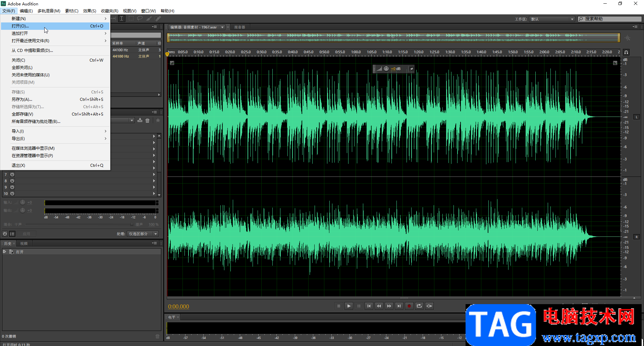Select the Spot Healing Brush tool

158,19
